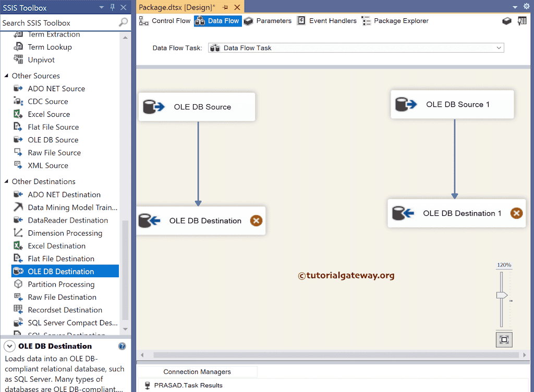Select the Data Mining Model Training icon
This screenshot has width=534, height=392.
click(18, 207)
